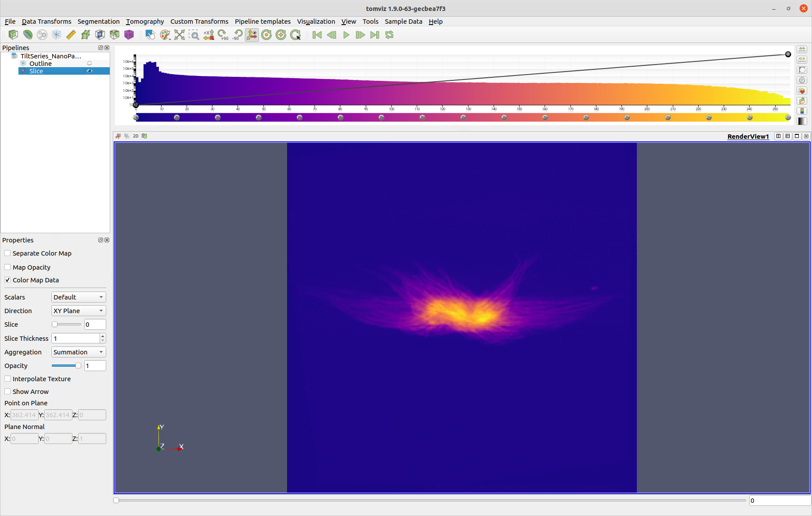Screen dimensions: 812x516
Task: Open the Visualization menu
Action: click(316, 22)
